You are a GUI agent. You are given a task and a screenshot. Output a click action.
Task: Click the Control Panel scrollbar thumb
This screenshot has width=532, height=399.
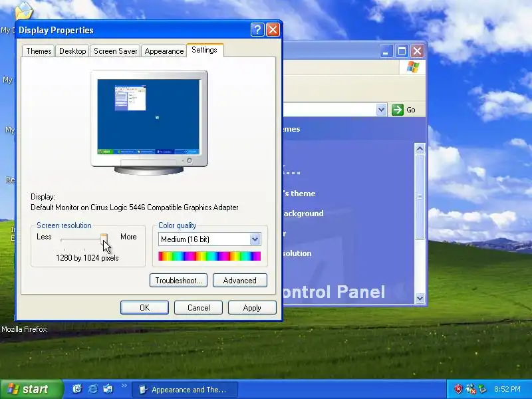click(x=420, y=197)
